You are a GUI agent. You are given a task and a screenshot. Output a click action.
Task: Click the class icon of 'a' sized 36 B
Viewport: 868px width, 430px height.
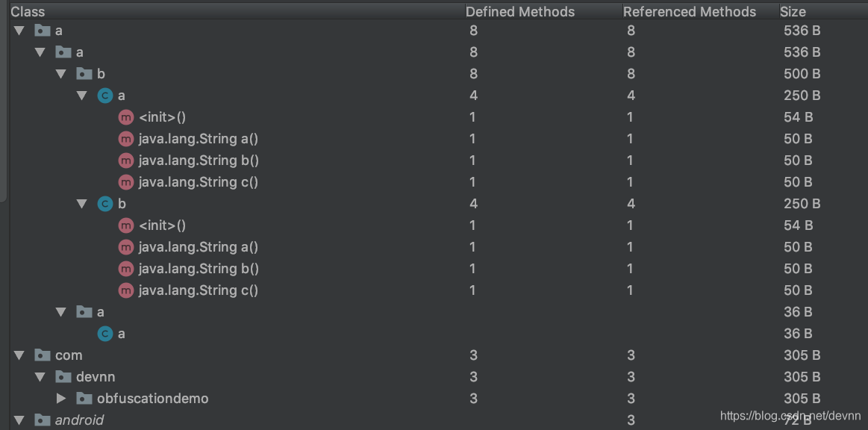pyautogui.click(x=105, y=334)
